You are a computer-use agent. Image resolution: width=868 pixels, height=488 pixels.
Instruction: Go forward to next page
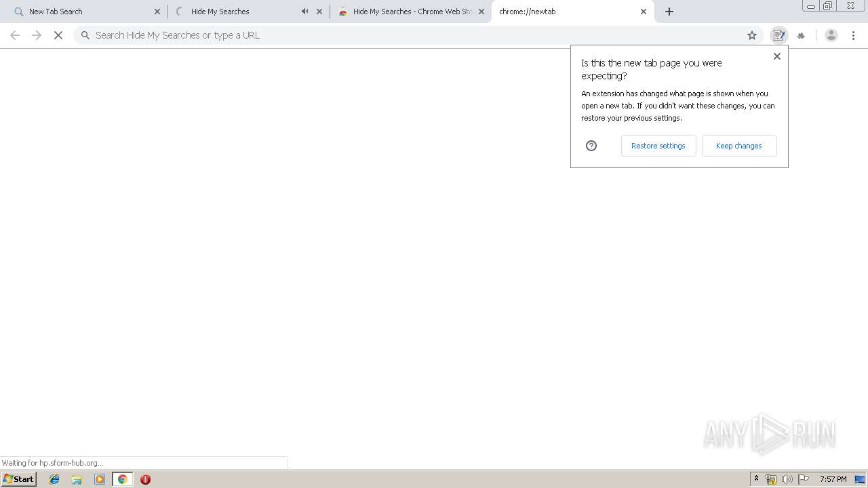point(37,35)
